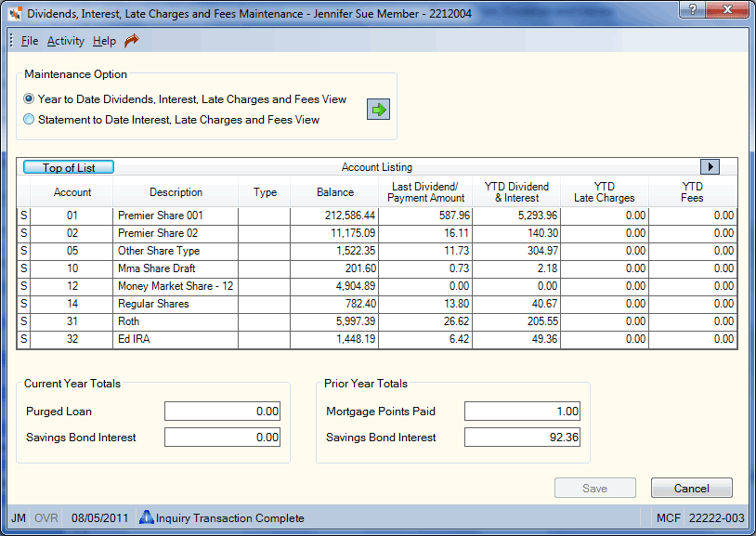This screenshot has width=756, height=536.
Task: Select the Mma Share Draft row description
Action: [176, 268]
